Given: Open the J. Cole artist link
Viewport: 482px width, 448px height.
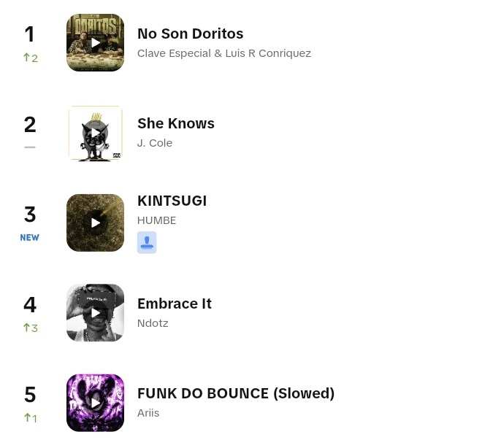Looking at the screenshot, I should pos(155,143).
